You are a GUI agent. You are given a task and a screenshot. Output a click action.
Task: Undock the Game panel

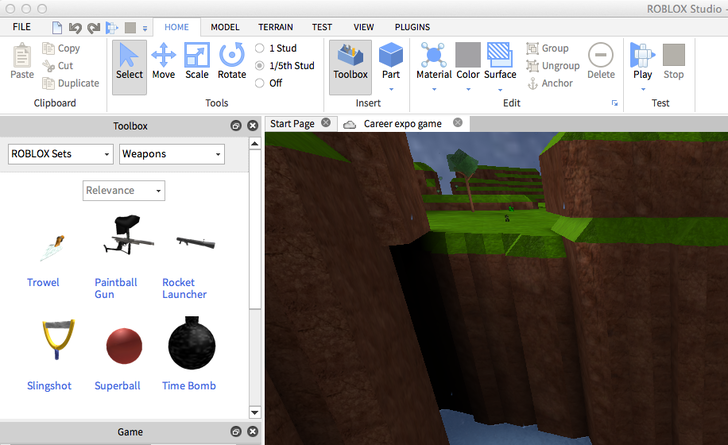point(236,432)
